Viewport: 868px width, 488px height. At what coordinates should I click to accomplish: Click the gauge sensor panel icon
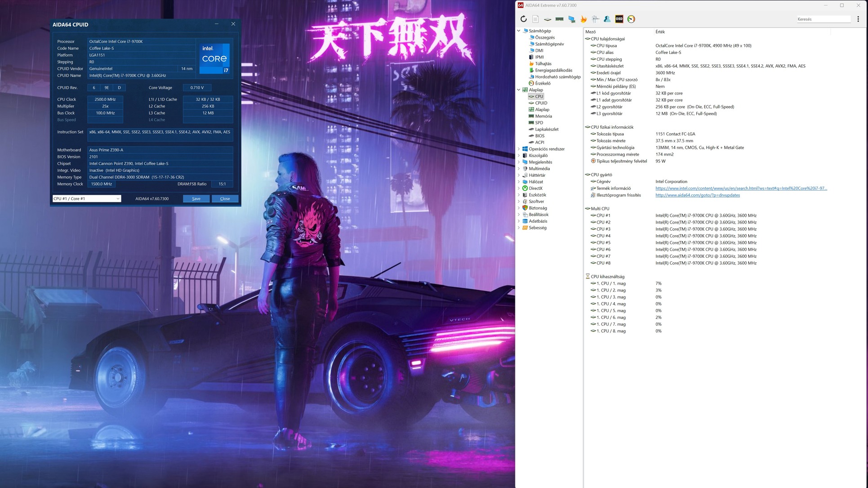631,19
